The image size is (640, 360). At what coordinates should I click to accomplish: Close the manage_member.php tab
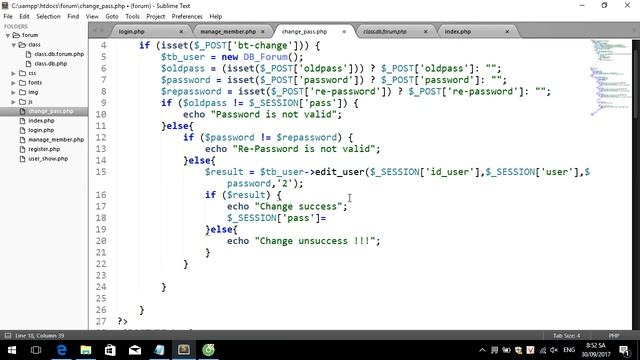(263, 31)
